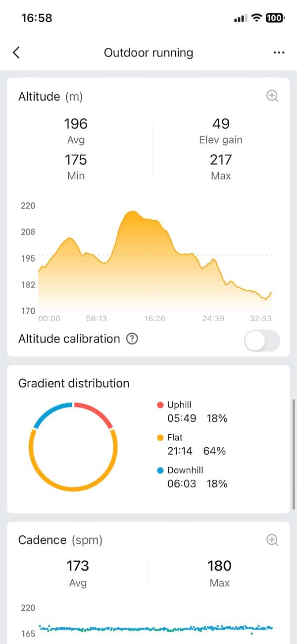Tap the cadence Max value 180
Image resolution: width=297 pixels, height=644 pixels.
pos(219,566)
